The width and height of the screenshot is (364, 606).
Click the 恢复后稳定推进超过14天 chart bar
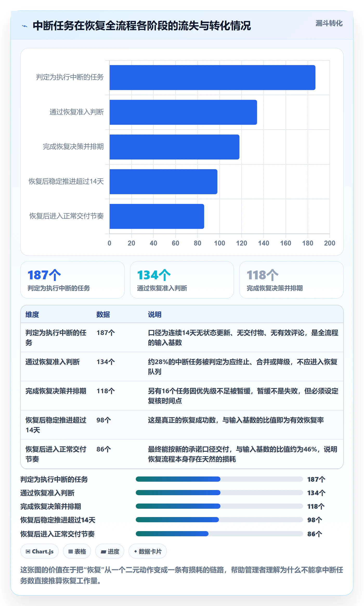click(163, 182)
